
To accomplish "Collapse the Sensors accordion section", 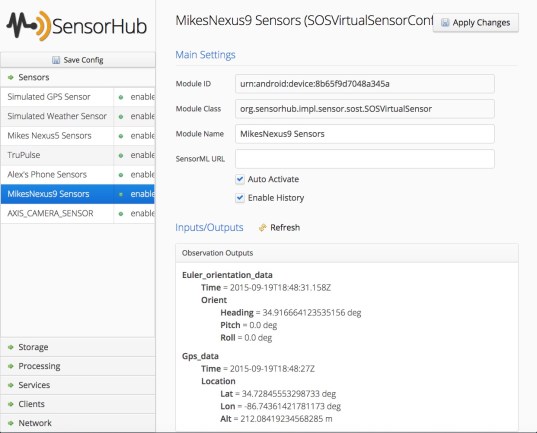I will pos(78,77).
